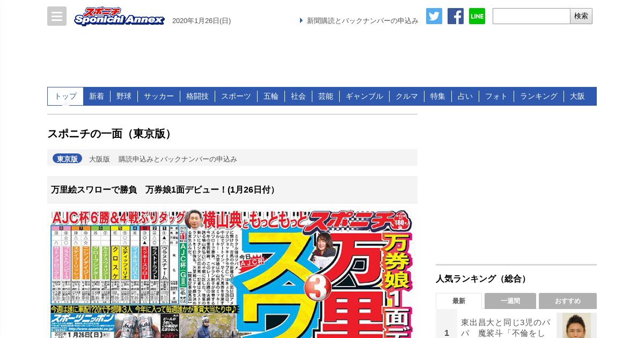Open the Facebook icon
This screenshot has width=644, height=338.
tap(456, 16)
